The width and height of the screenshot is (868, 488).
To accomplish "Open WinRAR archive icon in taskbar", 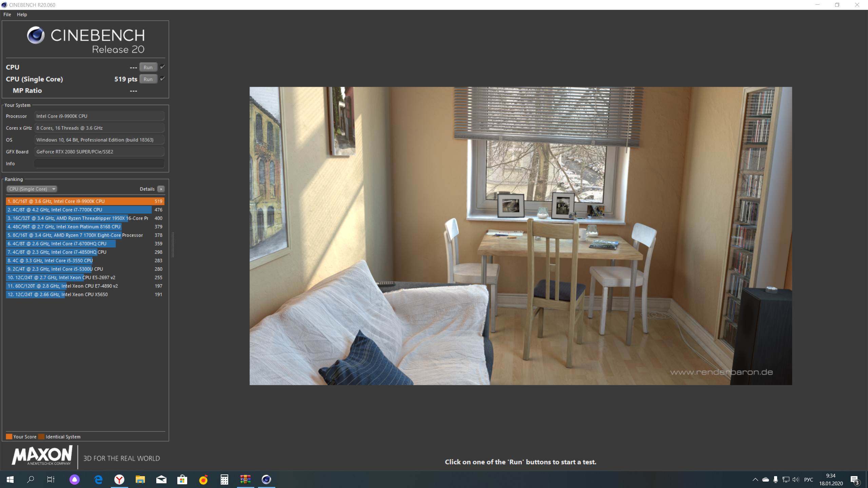I will click(x=245, y=480).
